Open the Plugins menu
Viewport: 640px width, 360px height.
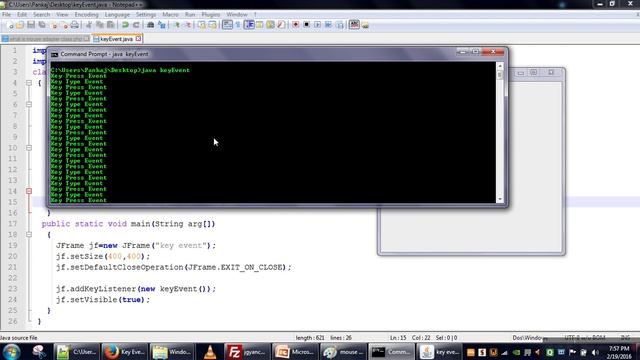211,14
